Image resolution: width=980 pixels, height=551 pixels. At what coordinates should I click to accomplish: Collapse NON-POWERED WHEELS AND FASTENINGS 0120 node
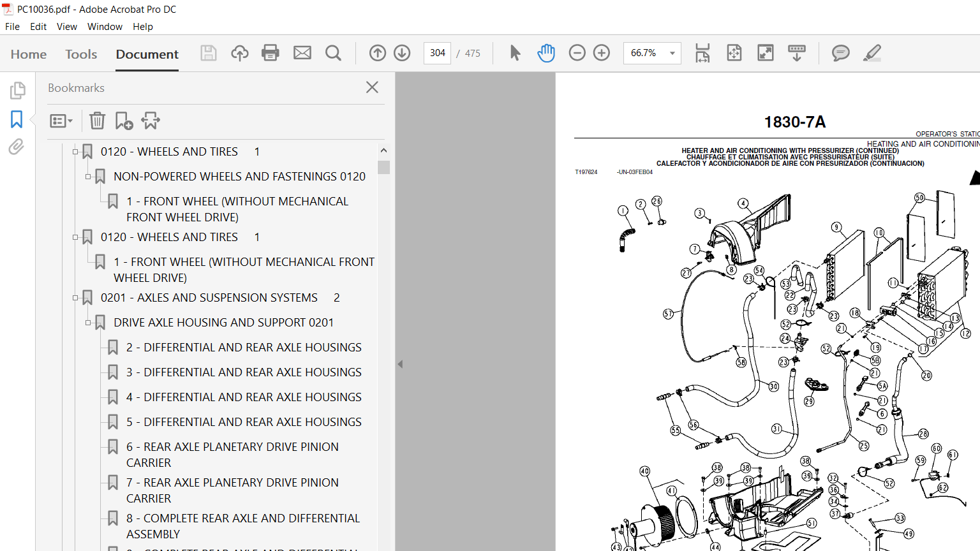[x=88, y=177]
